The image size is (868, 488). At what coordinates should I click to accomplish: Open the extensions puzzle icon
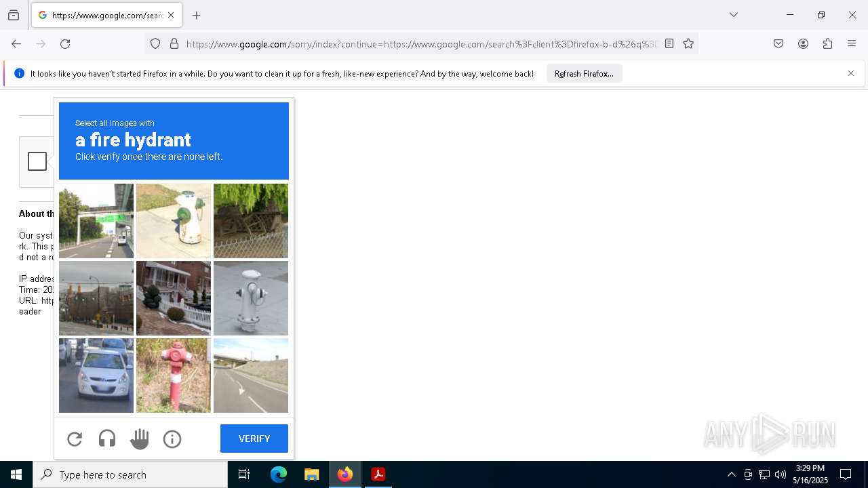(827, 44)
